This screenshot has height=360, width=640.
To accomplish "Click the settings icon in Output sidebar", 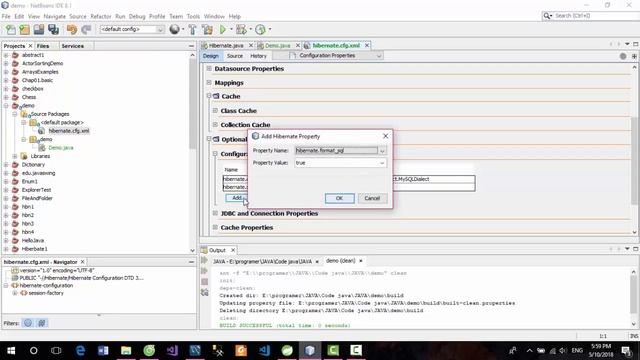I will [204, 292].
